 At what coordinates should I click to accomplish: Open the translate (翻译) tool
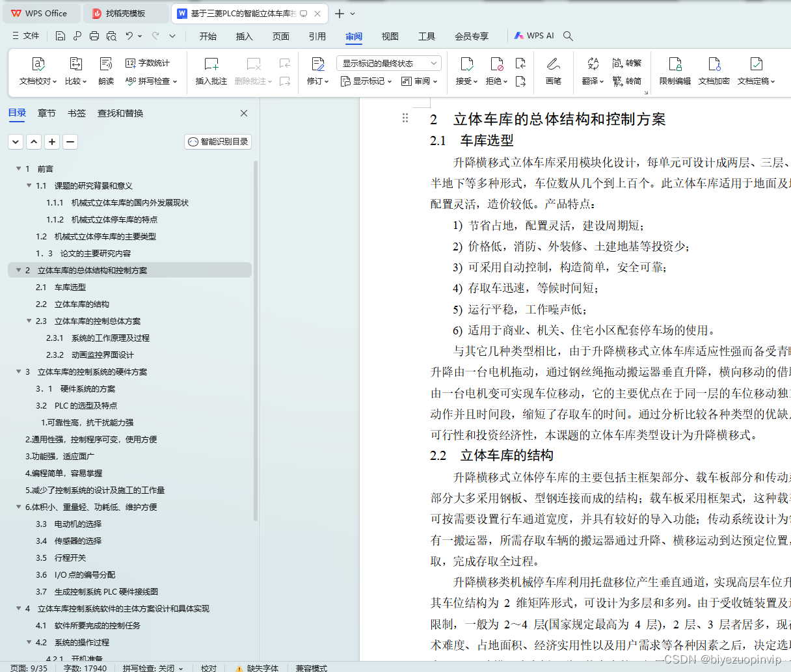click(593, 72)
